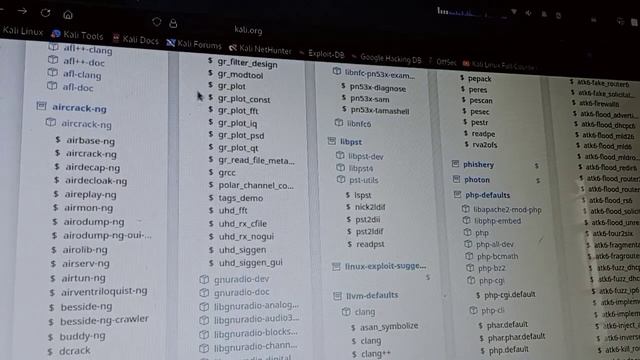Image resolution: width=640 pixels, height=360 pixels.
Task: Select the gr_modtool command
Action: pyautogui.click(x=240, y=75)
